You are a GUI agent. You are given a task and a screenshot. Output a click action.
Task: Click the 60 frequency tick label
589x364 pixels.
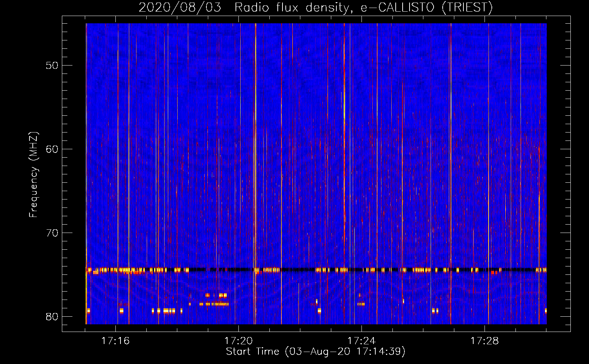tap(52, 149)
